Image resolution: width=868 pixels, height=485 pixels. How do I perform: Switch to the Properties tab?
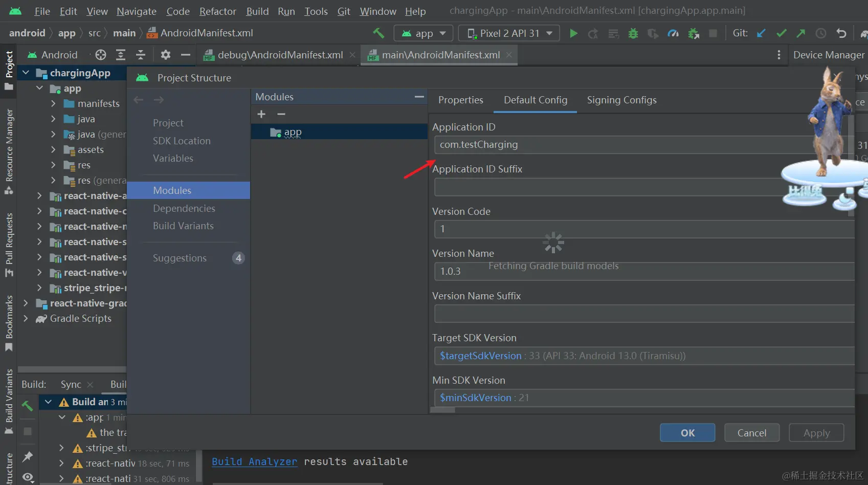pyautogui.click(x=460, y=100)
